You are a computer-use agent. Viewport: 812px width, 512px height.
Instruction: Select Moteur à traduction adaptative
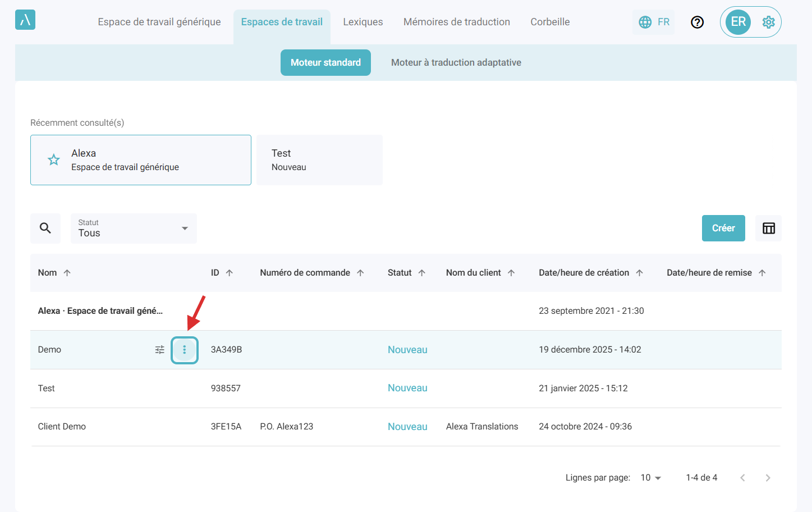(456, 62)
